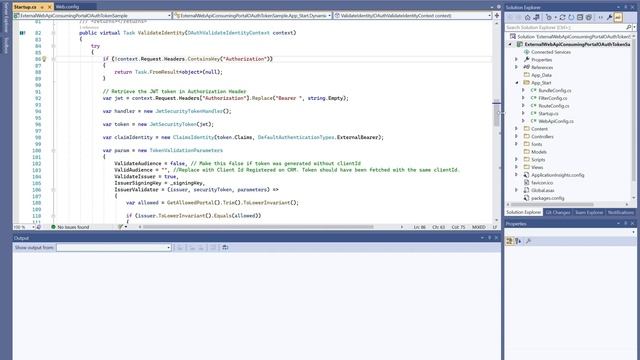The image size is (640, 360).
Task: Expand BundleConfig.cs file node
Action: tap(524, 90)
